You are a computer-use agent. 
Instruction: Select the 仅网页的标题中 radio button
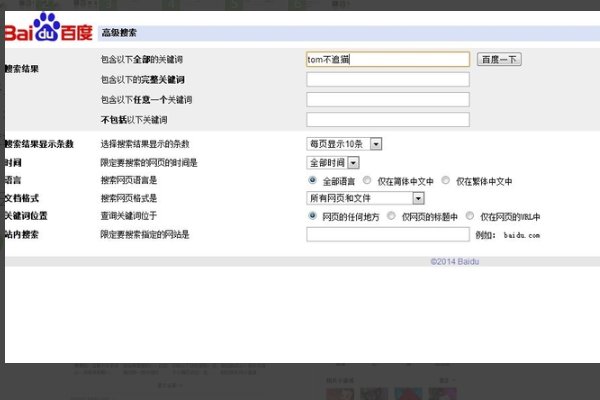[391, 216]
